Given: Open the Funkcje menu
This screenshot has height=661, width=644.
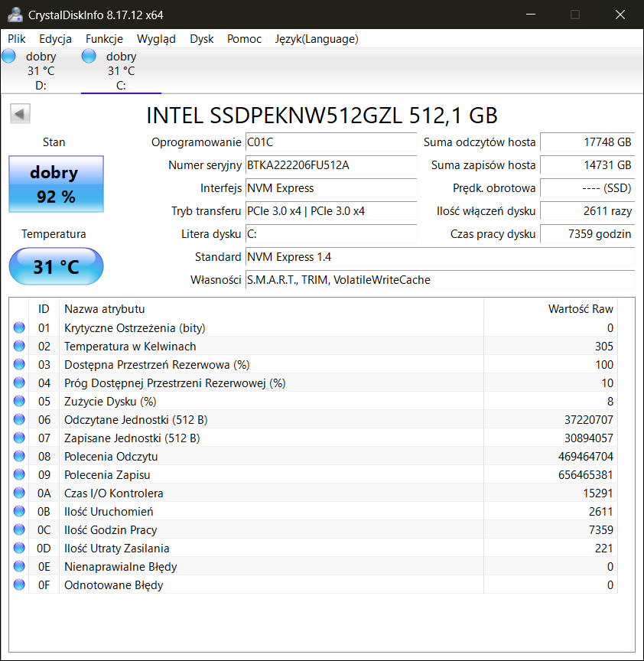Looking at the screenshot, I should coord(104,39).
